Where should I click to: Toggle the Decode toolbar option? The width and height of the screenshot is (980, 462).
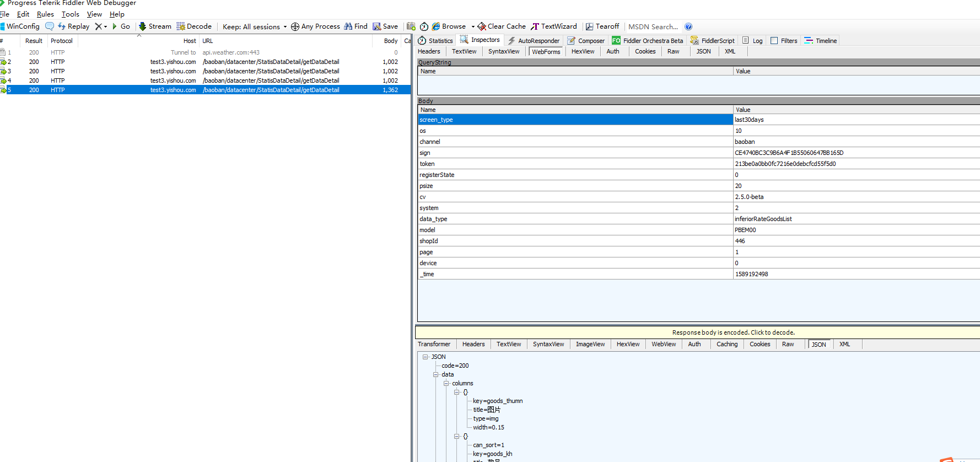(194, 26)
